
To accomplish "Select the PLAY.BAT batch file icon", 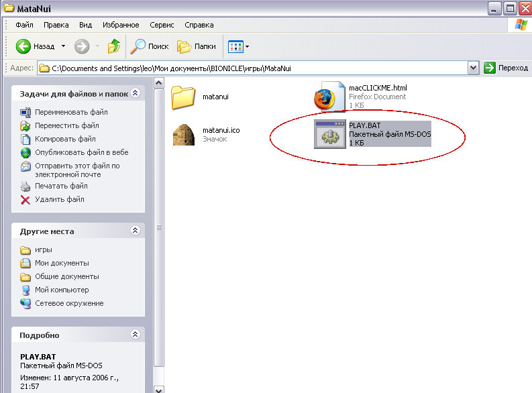I will (x=330, y=134).
